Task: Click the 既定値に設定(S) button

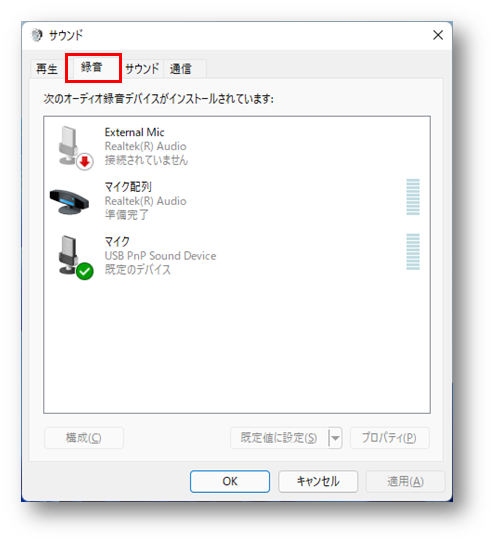Action: pyautogui.click(x=279, y=438)
